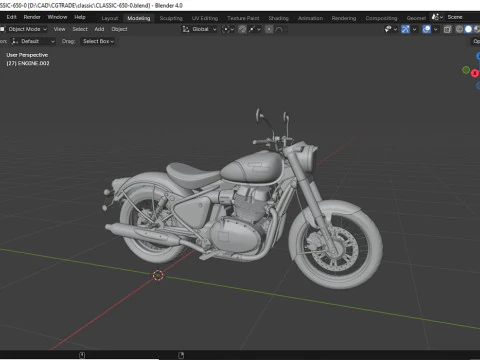The height and width of the screenshot is (360, 480).
Task: Open the UV Editing workspace tab
Action: pos(205,18)
